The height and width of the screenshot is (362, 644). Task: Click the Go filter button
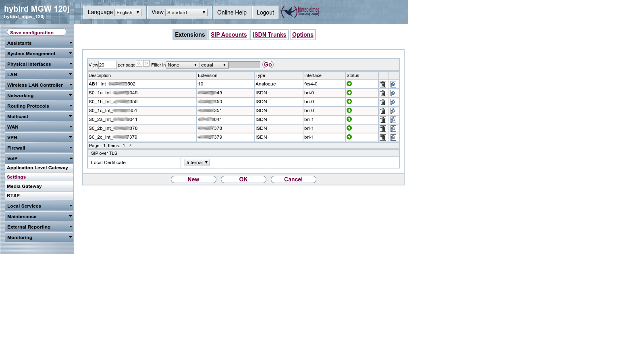coord(268,64)
